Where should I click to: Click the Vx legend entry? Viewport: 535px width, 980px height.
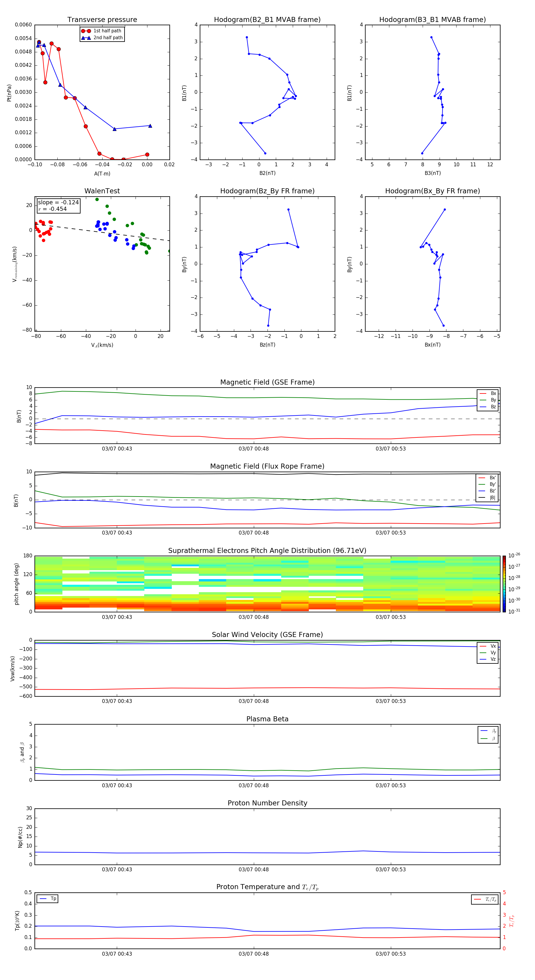click(x=488, y=646)
